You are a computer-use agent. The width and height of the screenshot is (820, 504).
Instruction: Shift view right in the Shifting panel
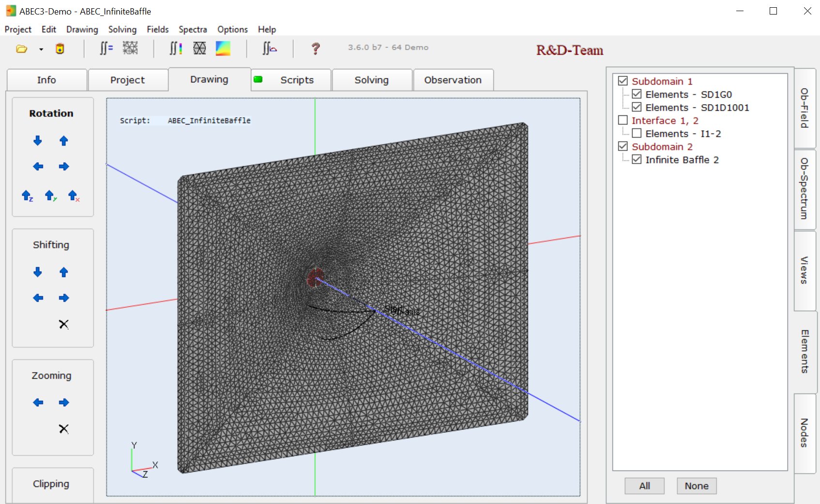(x=64, y=298)
